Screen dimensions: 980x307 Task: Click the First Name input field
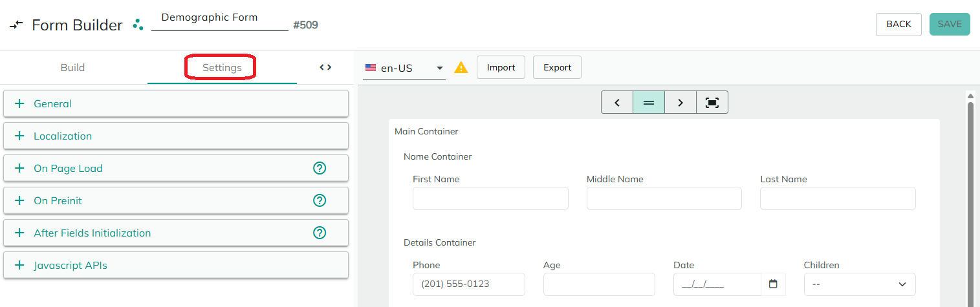(490, 198)
